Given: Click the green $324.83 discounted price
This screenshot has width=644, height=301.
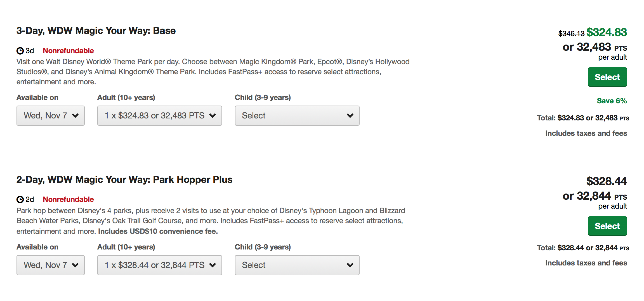Looking at the screenshot, I should 607,32.
